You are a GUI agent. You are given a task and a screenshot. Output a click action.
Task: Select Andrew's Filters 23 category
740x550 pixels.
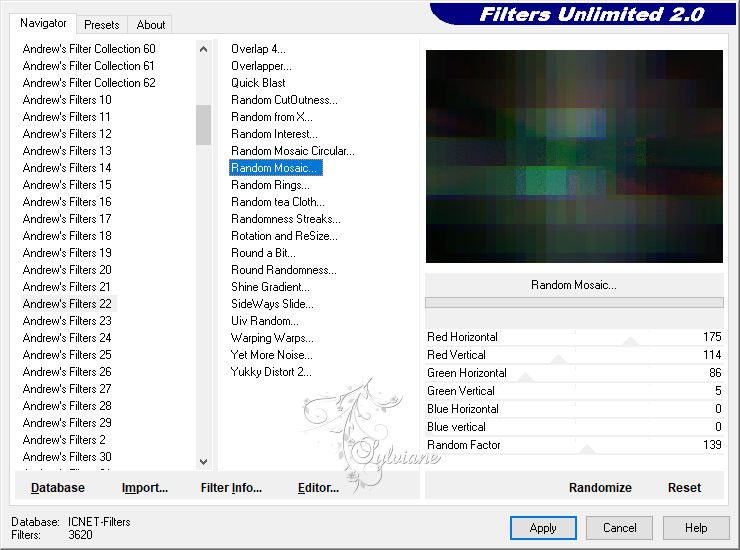(x=67, y=321)
